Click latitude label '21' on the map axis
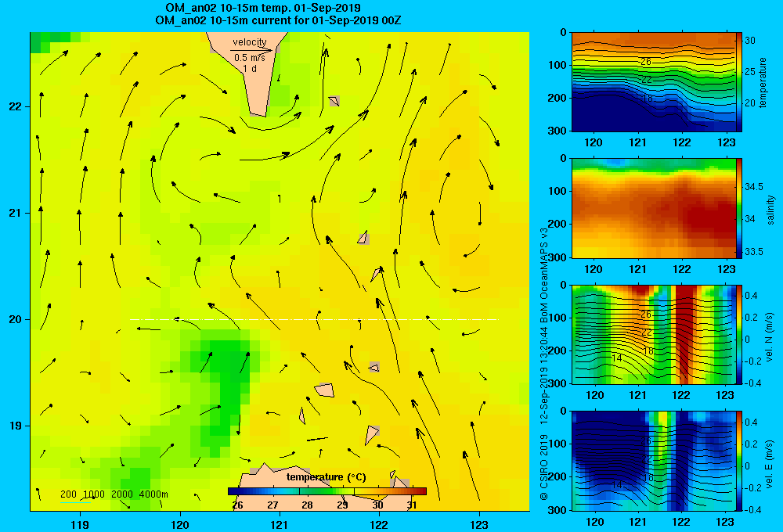783x532 pixels. click(15, 213)
